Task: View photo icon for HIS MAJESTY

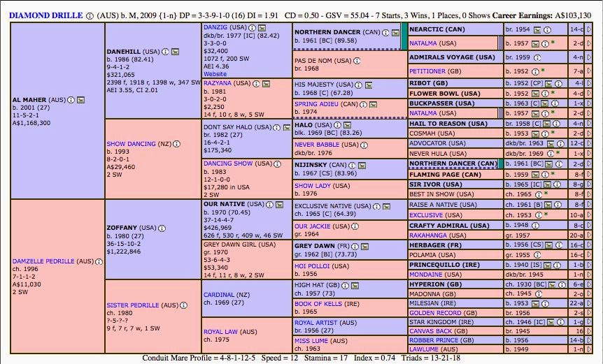Action: pos(369,85)
